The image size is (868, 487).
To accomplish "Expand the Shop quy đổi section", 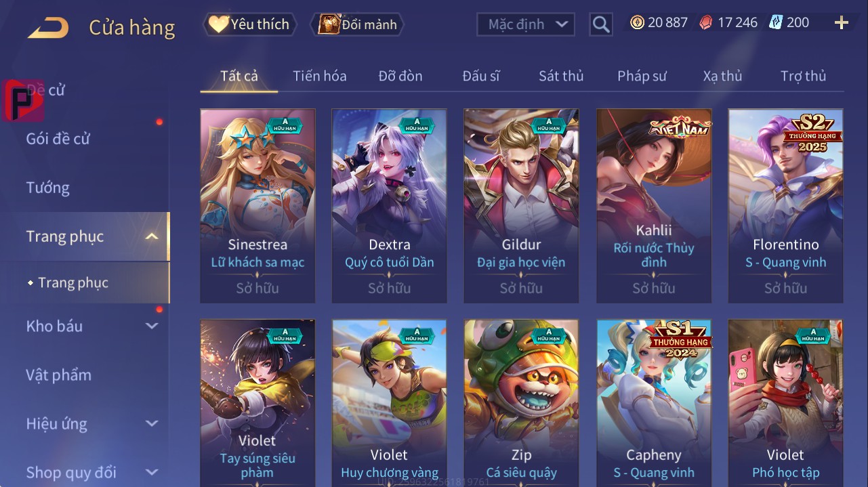I will pos(152,472).
